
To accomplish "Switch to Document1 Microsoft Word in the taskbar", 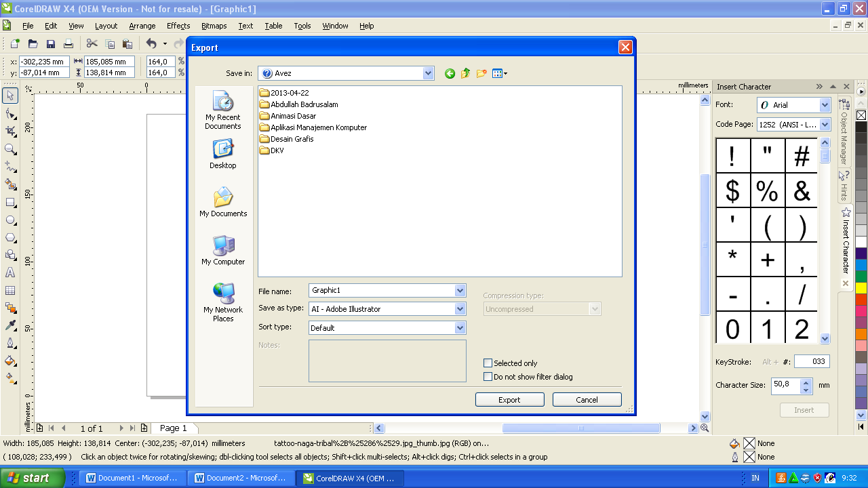I will (x=133, y=478).
